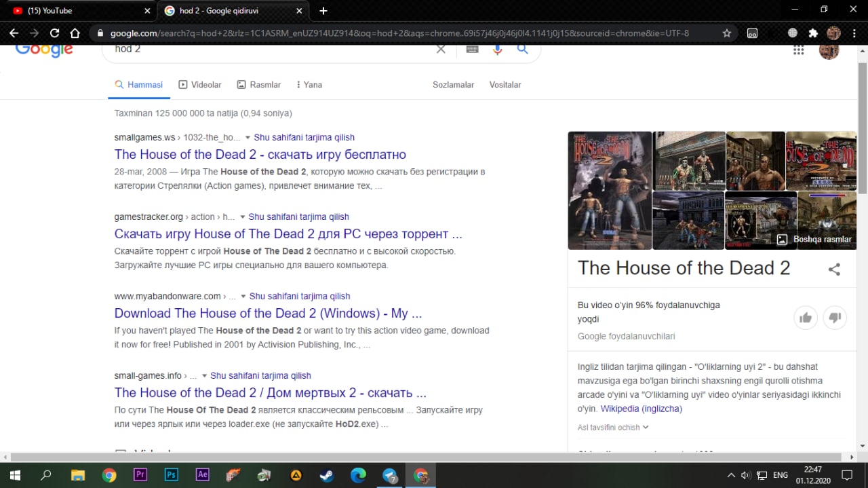Open House of the Dead 2 / Дом мертвых 2 link
The width and height of the screenshot is (868, 488).
click(x=271, y=393)
